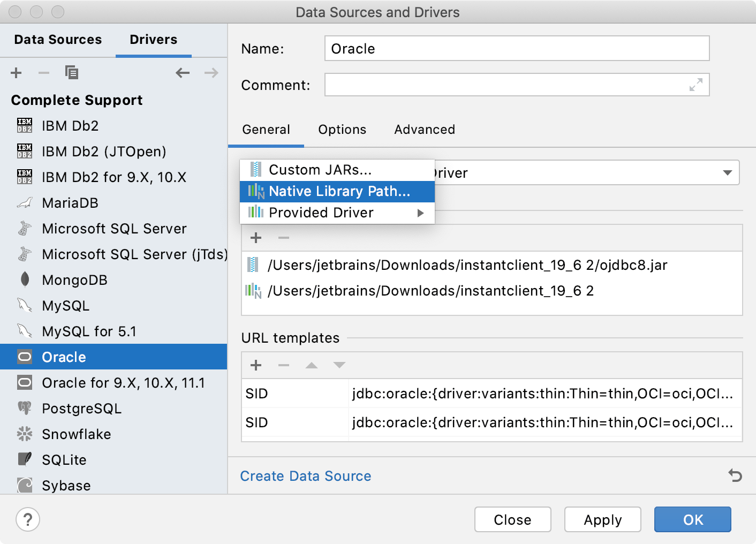
Task: Select Oracle in the drivers list
Action: coord(63,357)
